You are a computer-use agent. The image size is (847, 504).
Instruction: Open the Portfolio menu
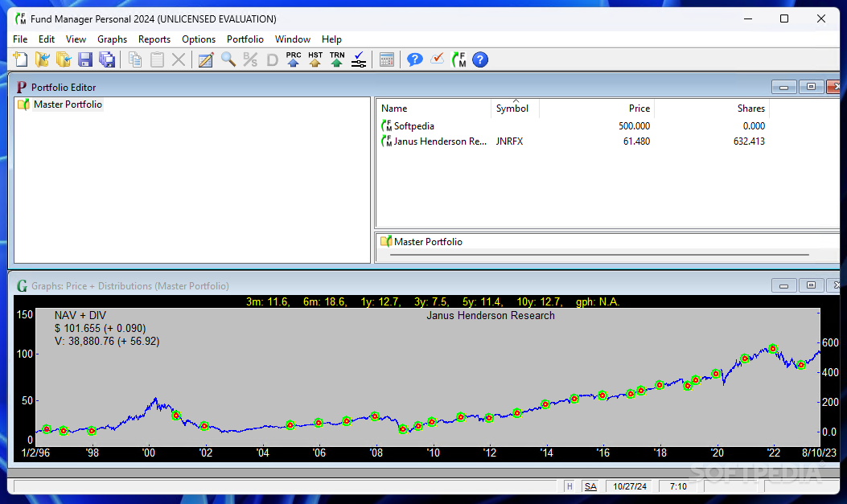pos(245,39)
